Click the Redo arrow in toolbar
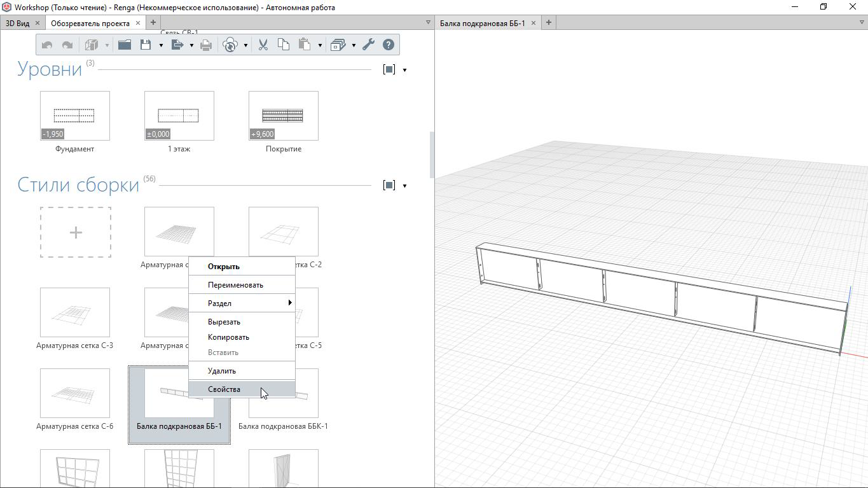868x488 pixels. [67, 45]
